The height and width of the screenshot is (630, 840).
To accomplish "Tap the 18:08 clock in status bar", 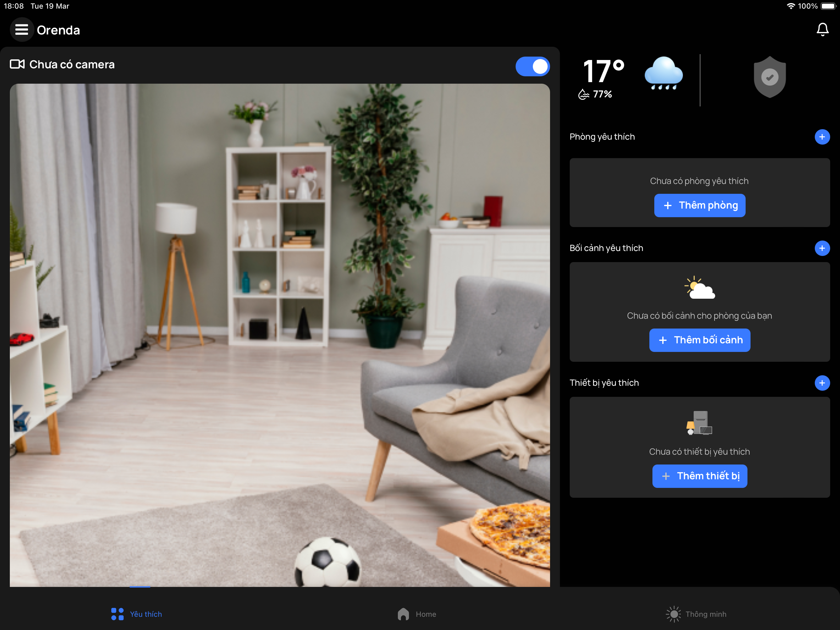I will click(14, 6).
